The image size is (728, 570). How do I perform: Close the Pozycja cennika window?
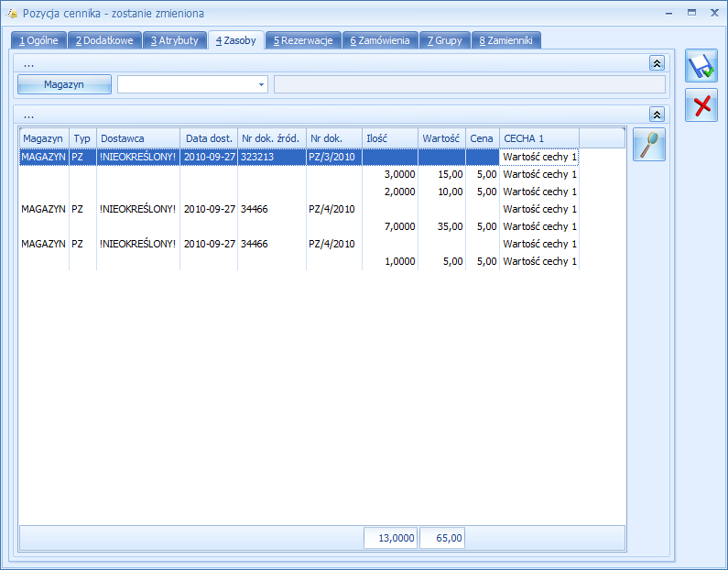pos(714,13)
